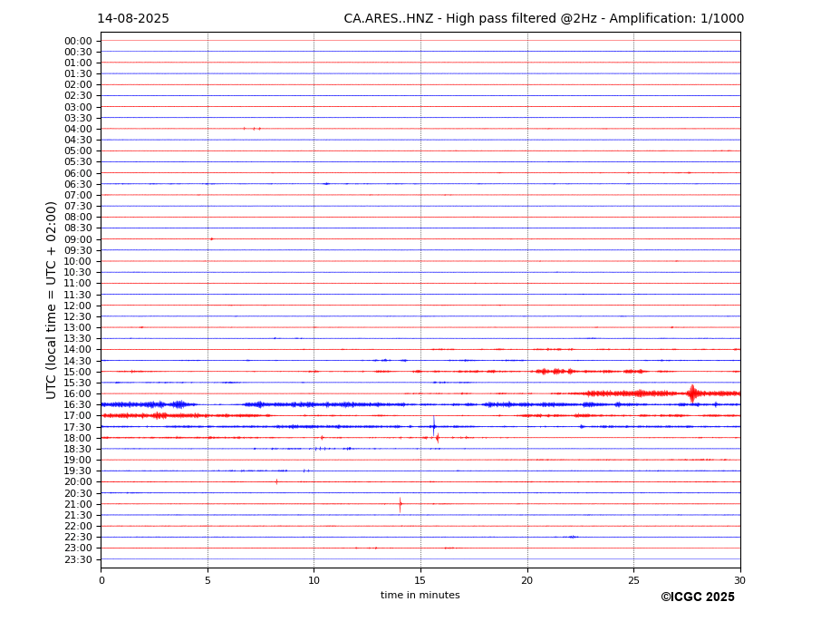Click the x-axis tick label 5
The image size is (840, 631).
(208, 580)
